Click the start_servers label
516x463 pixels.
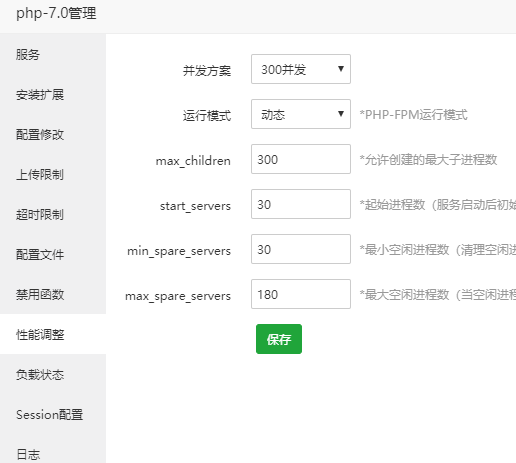[x=195, y=206]
